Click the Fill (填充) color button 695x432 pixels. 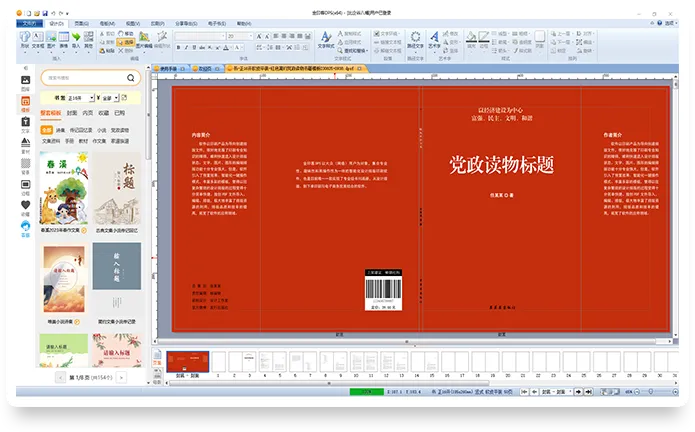coord(471,39)
